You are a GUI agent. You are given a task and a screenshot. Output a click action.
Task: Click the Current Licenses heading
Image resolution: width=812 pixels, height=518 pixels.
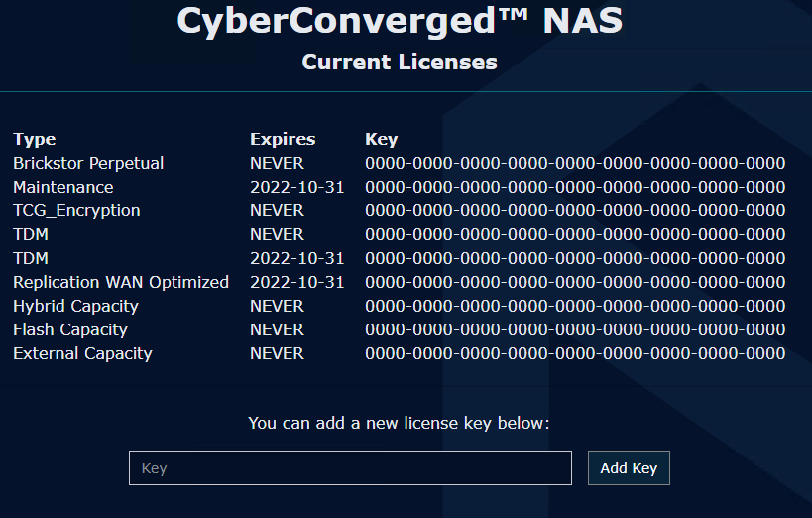(x=400, y=62)
